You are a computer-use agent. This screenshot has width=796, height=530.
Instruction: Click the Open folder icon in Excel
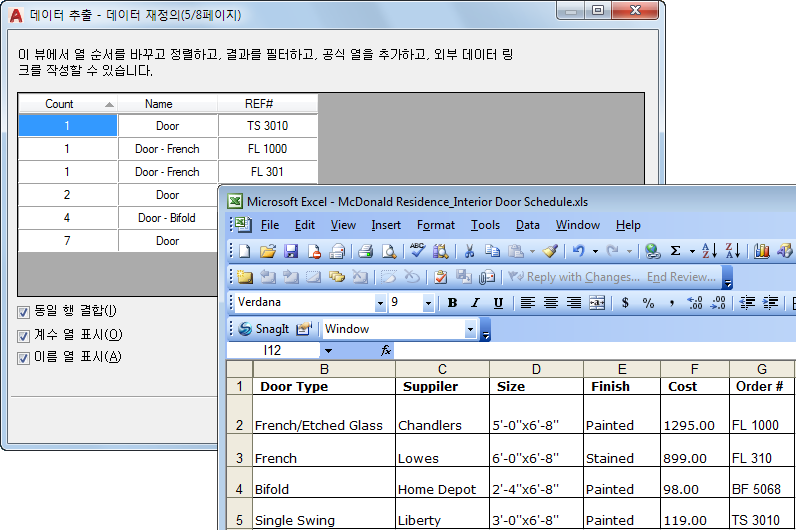pos(268,251)
